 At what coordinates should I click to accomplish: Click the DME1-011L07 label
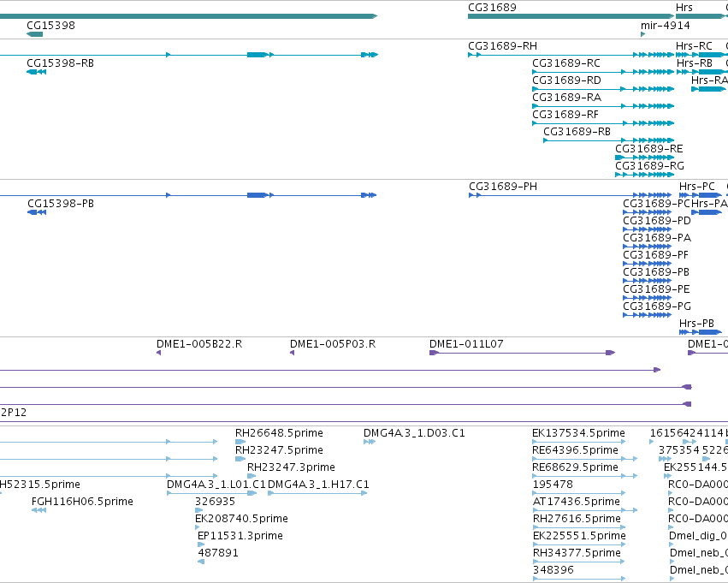[x=466, y=344]
